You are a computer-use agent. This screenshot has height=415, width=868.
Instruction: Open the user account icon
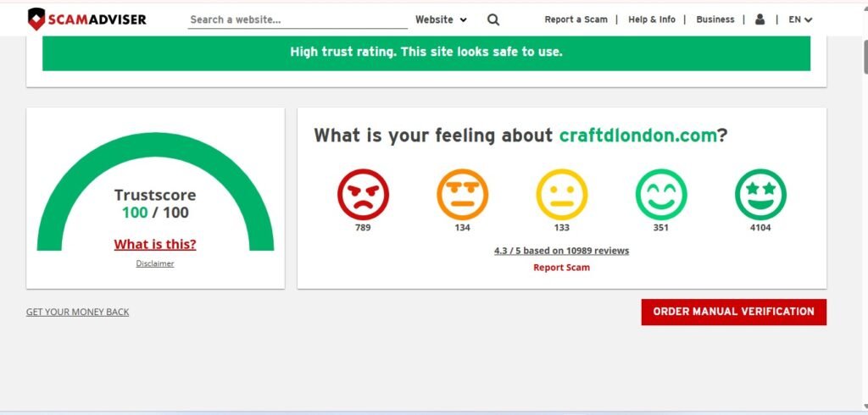[760, 19]
